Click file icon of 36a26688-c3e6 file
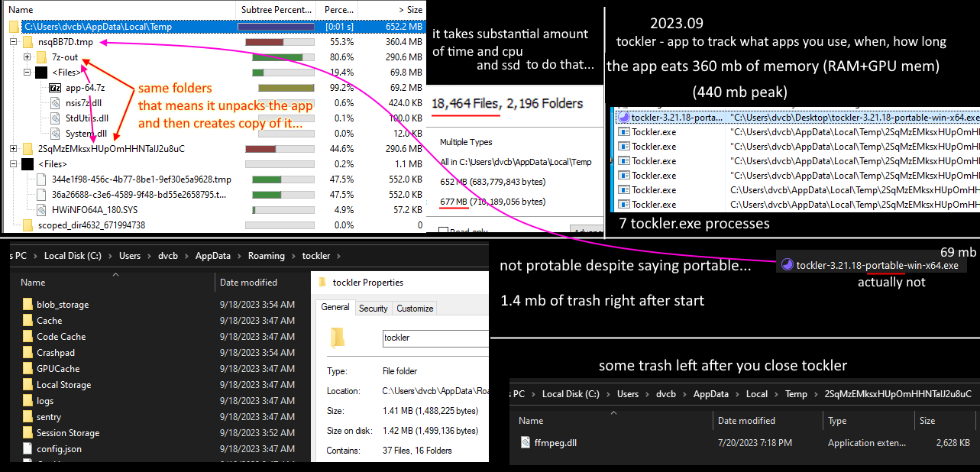 click(x=42, y=195)
